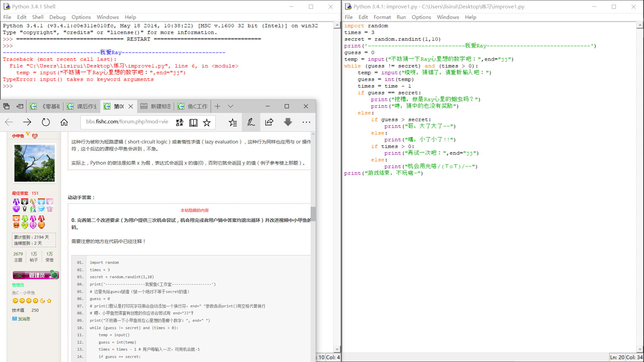The image size is (644, 362).
Task: Open the favorites hub icon
Action: coord(233,123)
